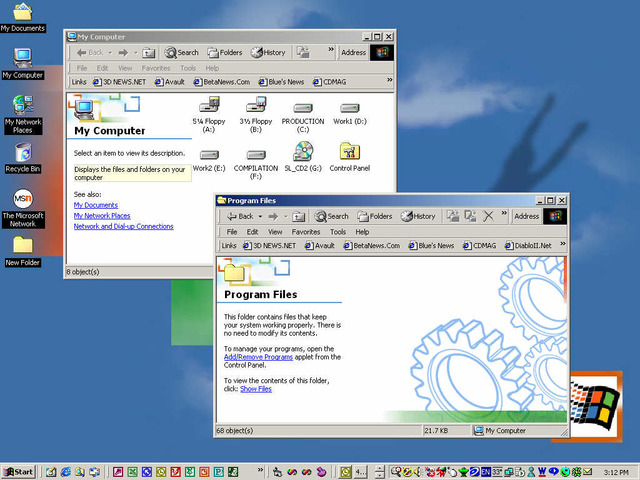Expand the taskbar quick launch overflow chevron

[x=260, y=470]
